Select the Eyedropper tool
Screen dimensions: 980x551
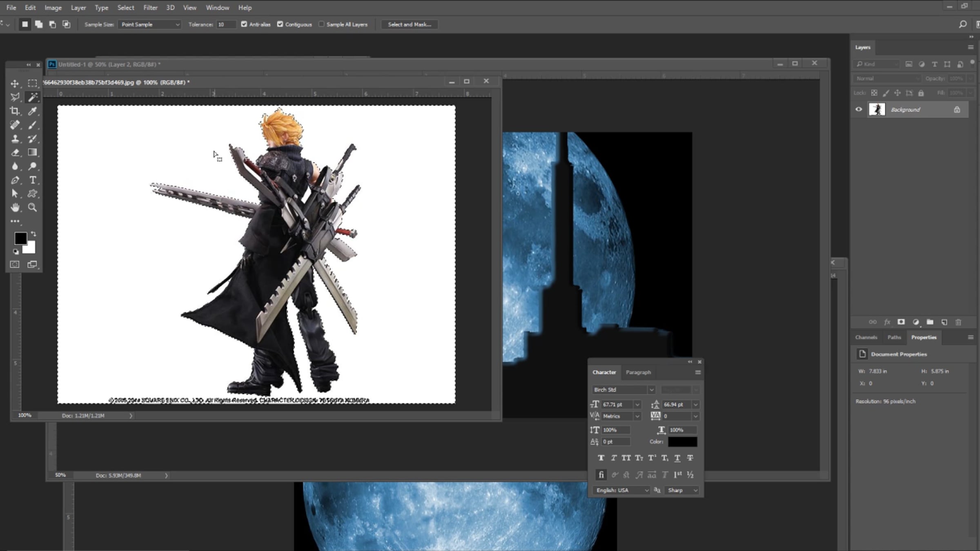point(32,111)
